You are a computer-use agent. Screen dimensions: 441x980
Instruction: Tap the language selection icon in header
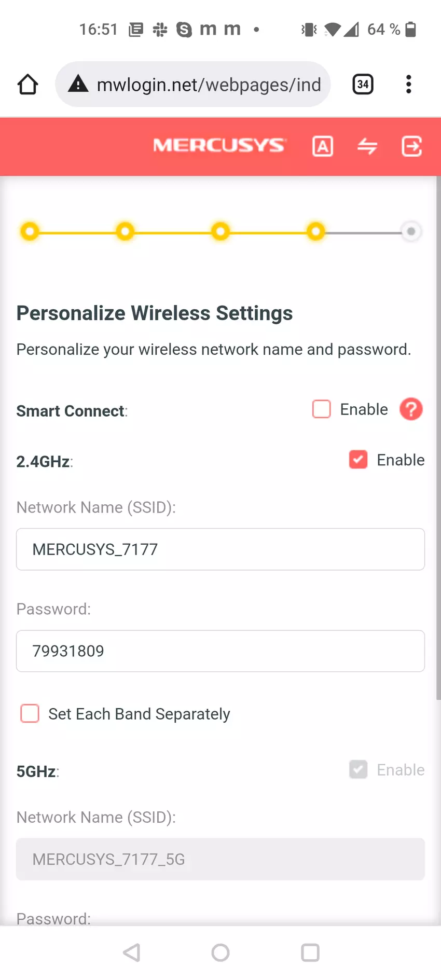pyautogui.click(x=323, y=146)
